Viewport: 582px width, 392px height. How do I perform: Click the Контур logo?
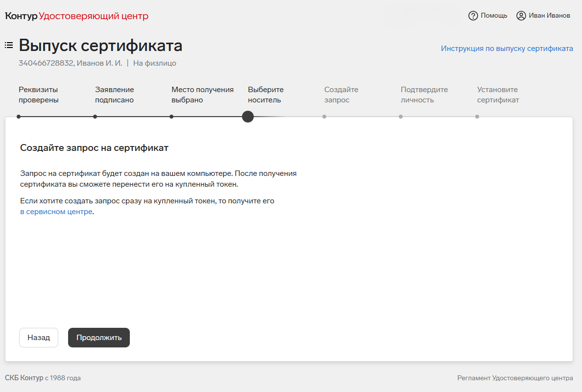pos(21,16)
